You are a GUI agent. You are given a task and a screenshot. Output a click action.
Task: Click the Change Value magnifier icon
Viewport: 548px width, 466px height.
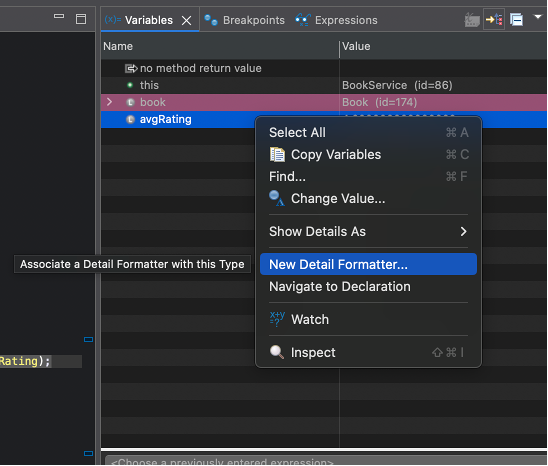(x=277, y=198)
